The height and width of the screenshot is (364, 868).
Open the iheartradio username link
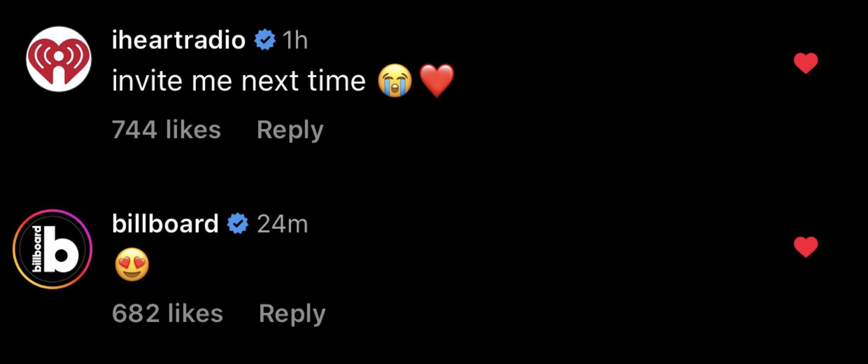[178, 40]
